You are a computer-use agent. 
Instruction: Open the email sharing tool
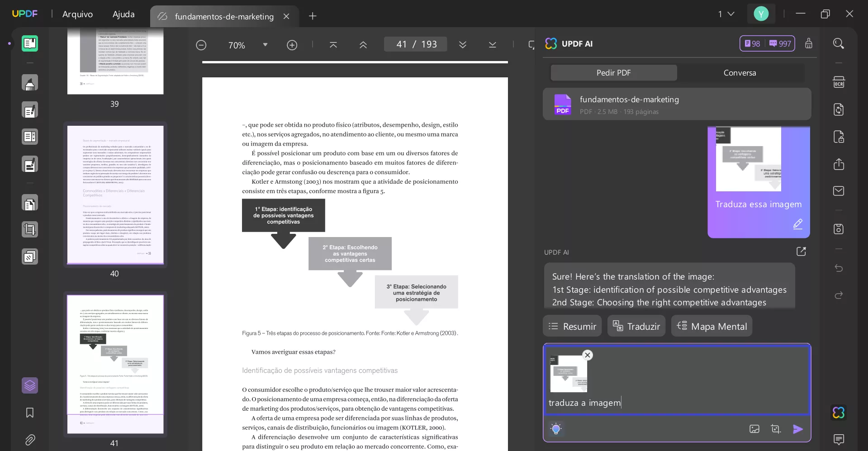point(839,191)
